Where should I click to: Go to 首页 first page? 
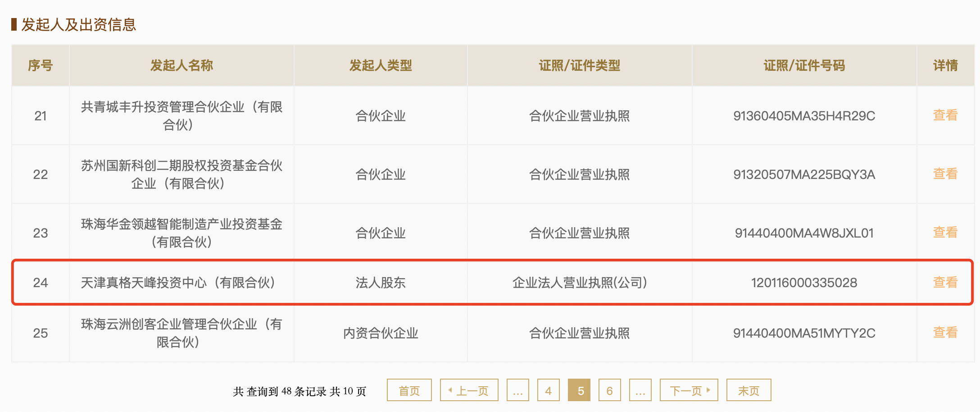click(409, 390)
